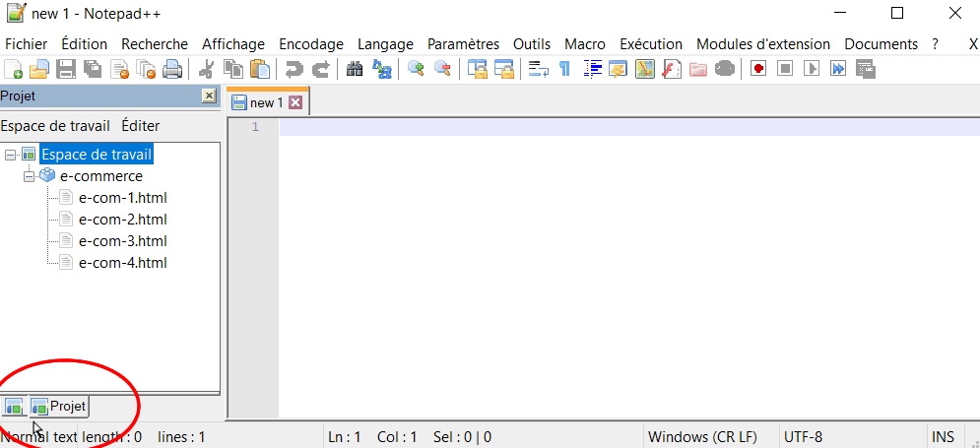Zoom in with the green-plus magnifier
The image size is (980, 448).
[416, 69]
